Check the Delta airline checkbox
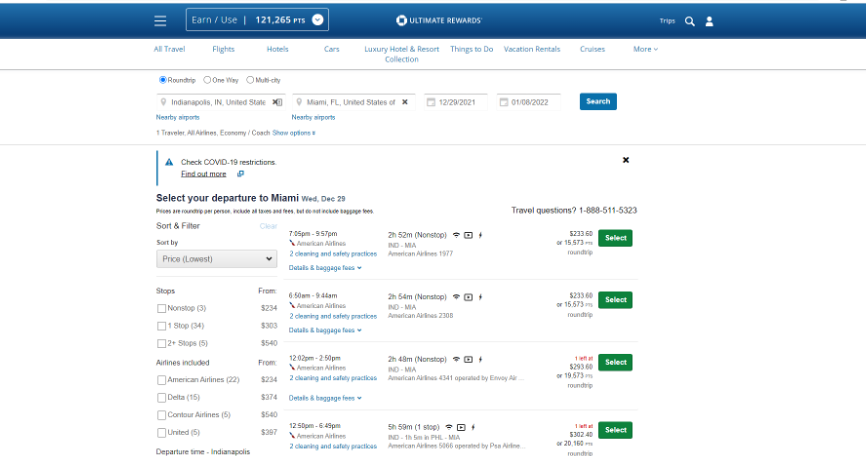Screen dimensions: 866x456 [x=162, y=397]
